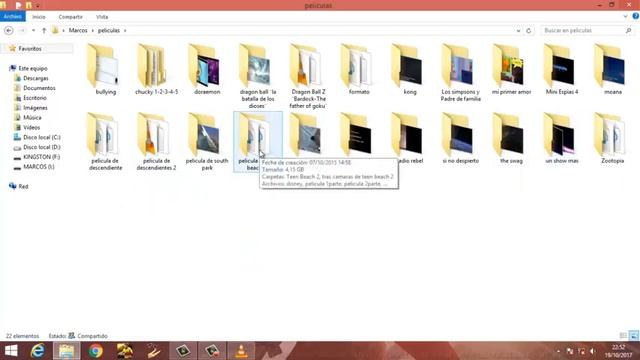Select the pelicula de descendientes 2 folder
This screenshot has width=640, height=360.
click(156, 142)
